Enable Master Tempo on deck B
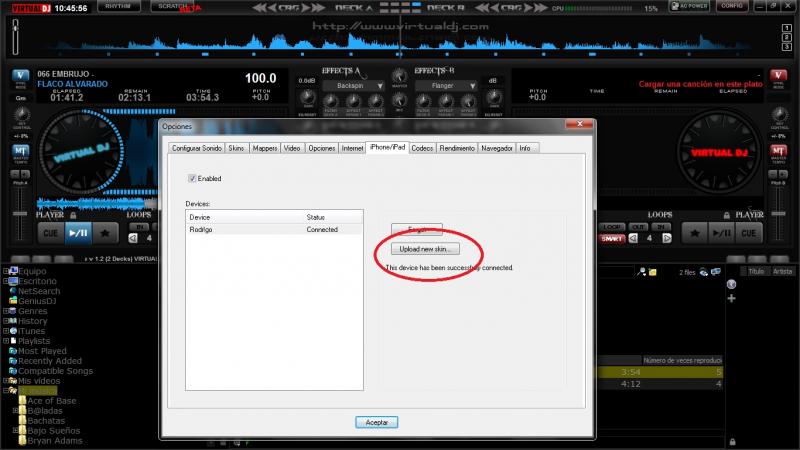This screenshot has height=450, width=800. tap(778, 152)
